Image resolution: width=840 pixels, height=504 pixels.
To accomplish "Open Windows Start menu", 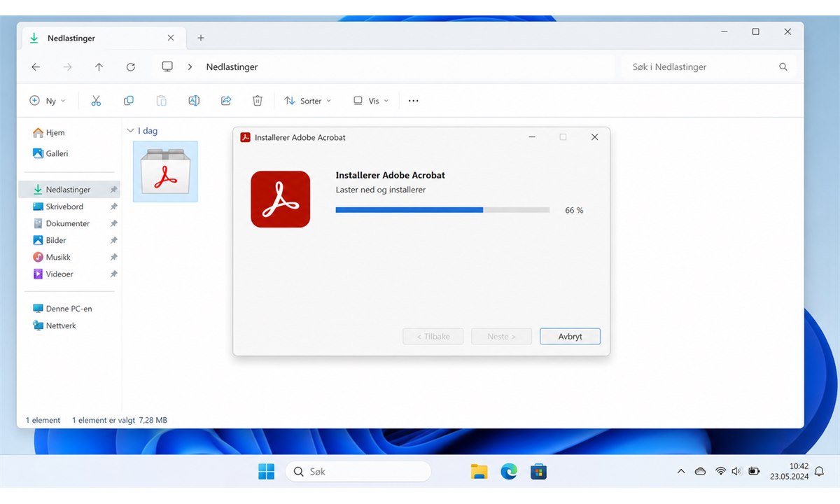I will coord(267,472).
